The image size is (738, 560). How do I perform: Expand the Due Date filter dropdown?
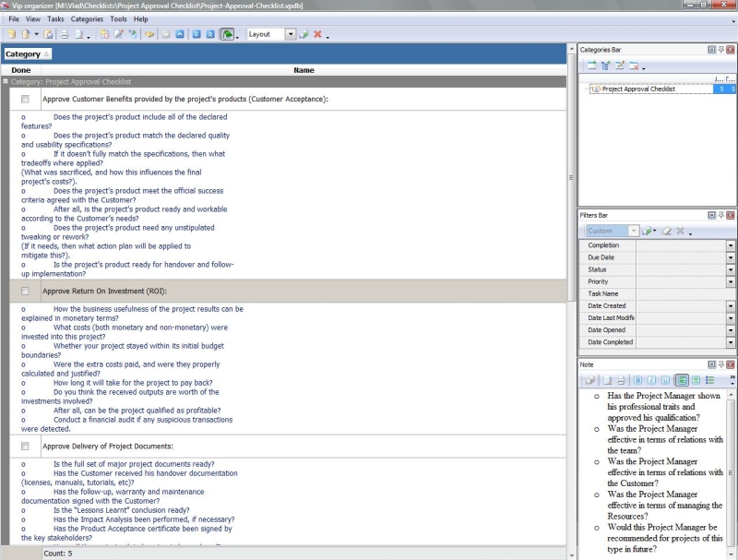point(731,257)
